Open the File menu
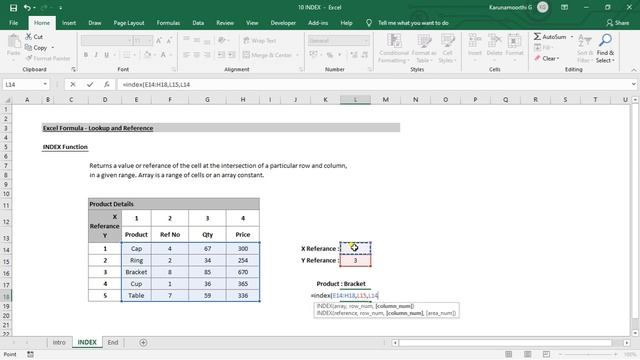This screenshot has width=640, height=360. [13, 23]
